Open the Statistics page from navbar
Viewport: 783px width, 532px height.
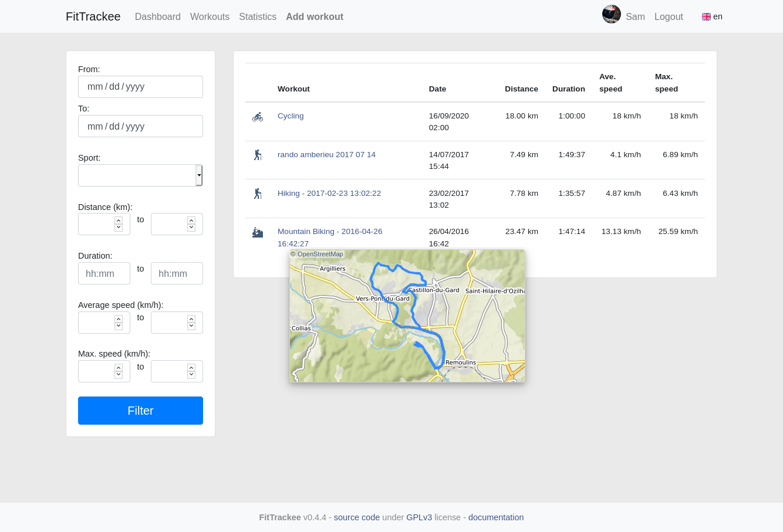coord(258,17)
